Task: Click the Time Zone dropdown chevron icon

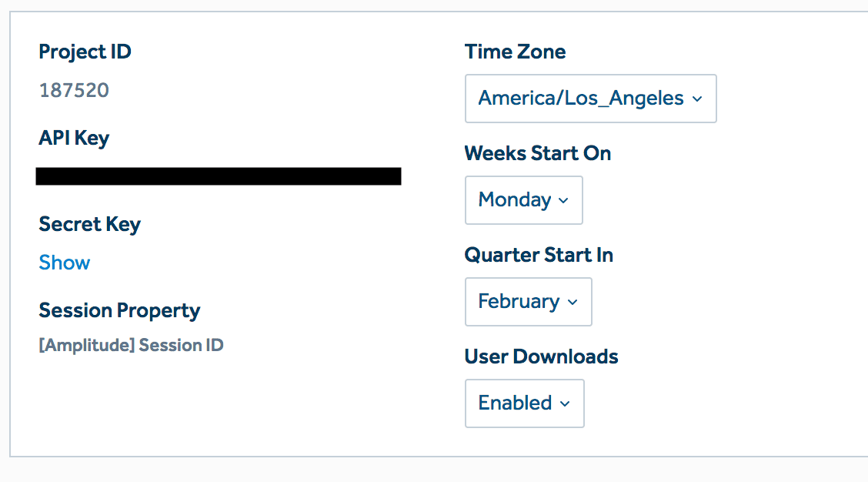Action: pos(697,99)
